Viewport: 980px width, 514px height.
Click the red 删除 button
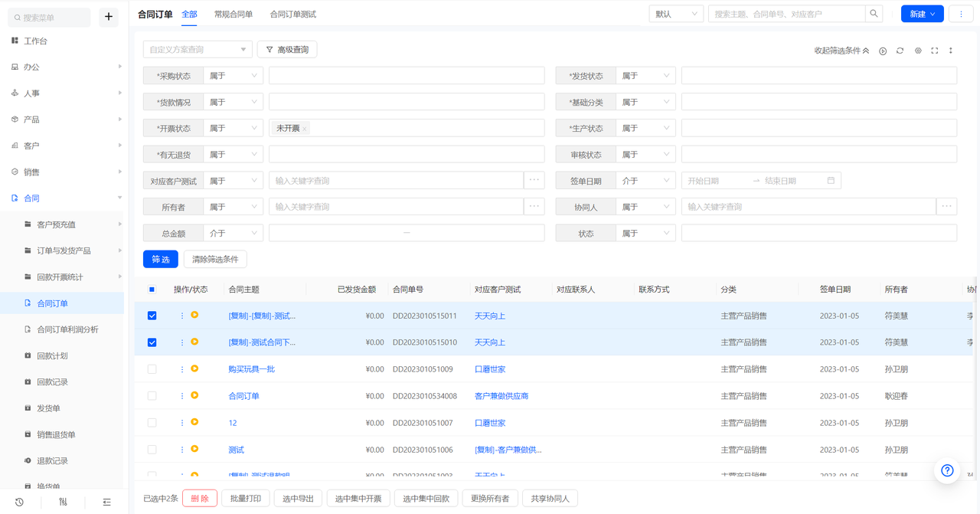pyautogui.click(x=200, y=499)
